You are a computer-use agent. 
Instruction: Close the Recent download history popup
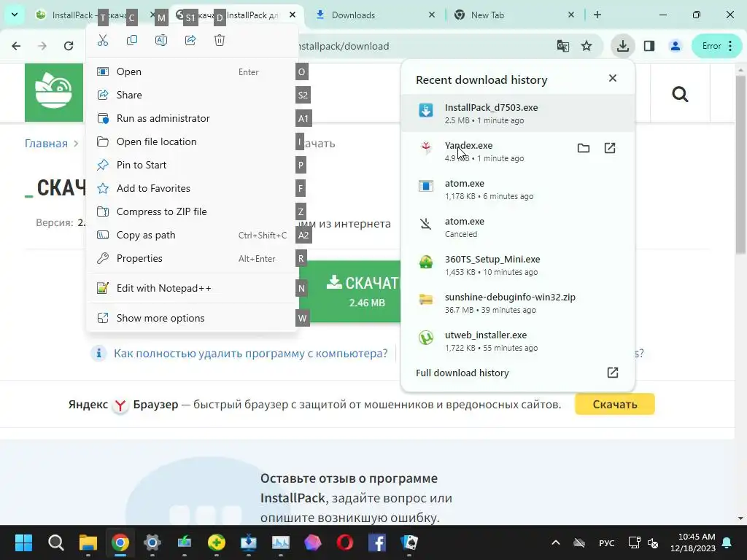click(613, 78)
